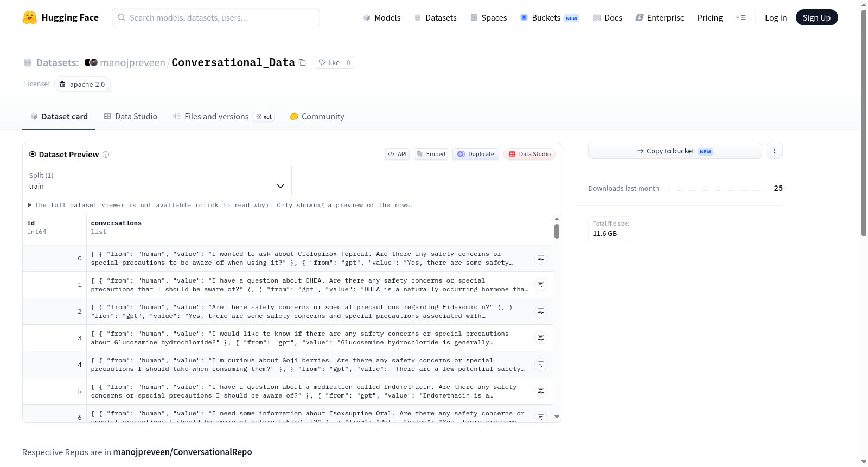
Task: Click the like count 0
Action: (348, 62)
